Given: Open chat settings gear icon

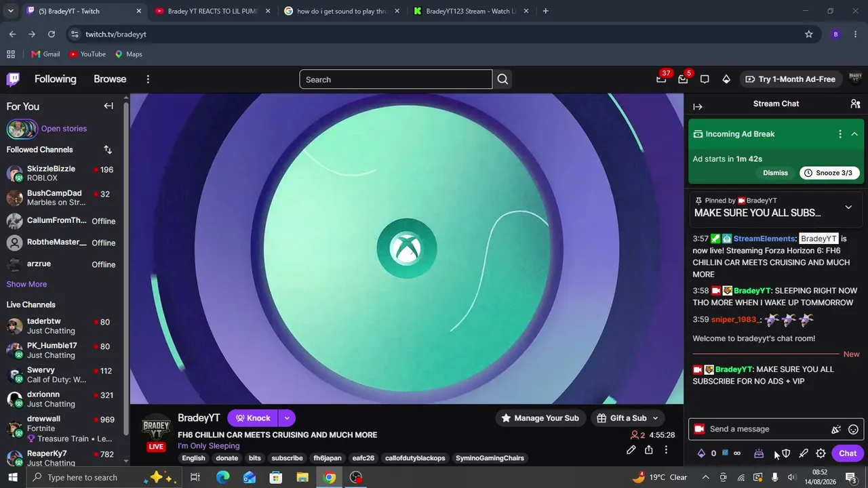Looking at the screenshot, I should tap(821, 453).
